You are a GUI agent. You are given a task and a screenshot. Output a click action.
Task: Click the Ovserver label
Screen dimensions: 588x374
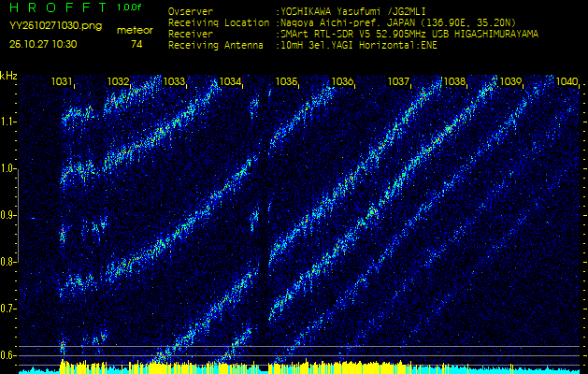[x=191, y=11]
